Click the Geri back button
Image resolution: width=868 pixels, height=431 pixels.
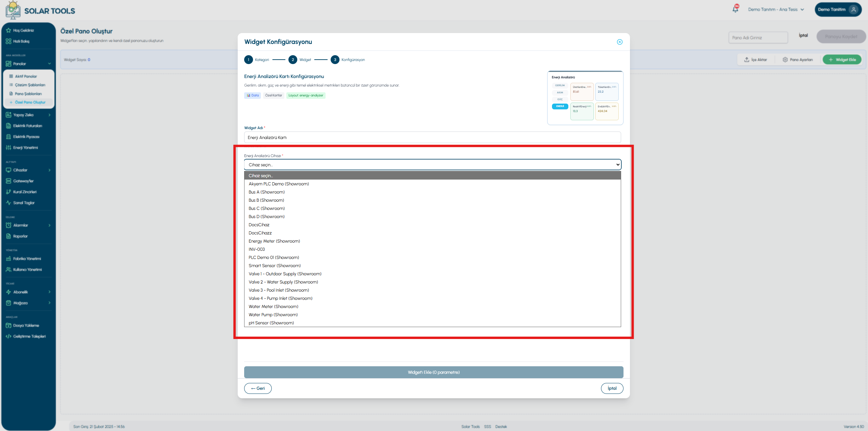[x=258, y=388]
